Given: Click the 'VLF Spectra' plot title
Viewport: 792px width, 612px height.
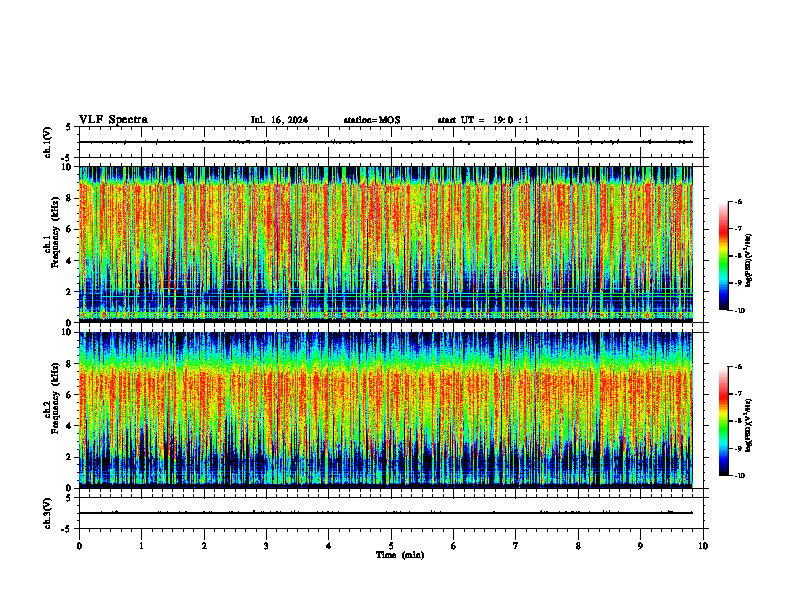Looking at the screenshot, I should point(113,120).
